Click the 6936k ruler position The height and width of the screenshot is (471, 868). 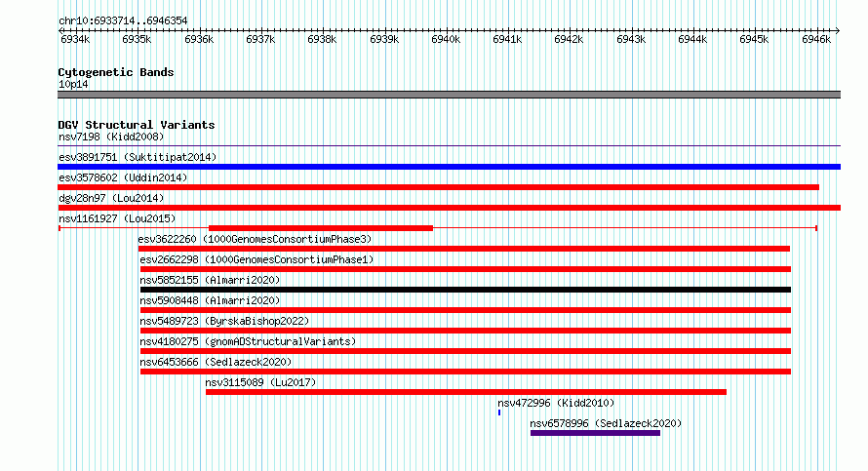click(x=199, y=39)
